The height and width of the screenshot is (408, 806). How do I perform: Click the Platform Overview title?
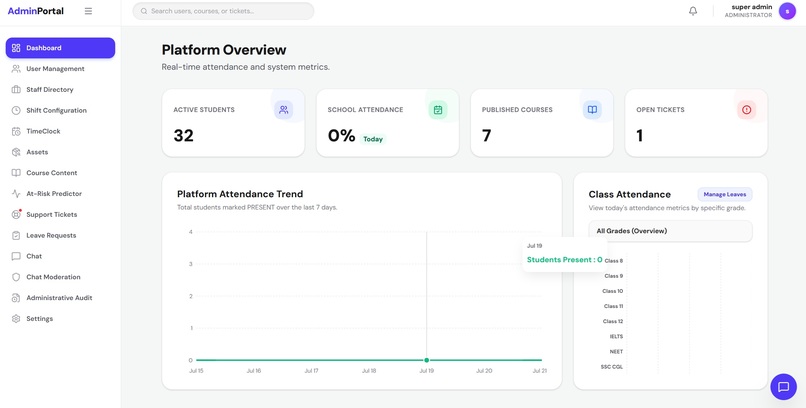tap(224, 50)
